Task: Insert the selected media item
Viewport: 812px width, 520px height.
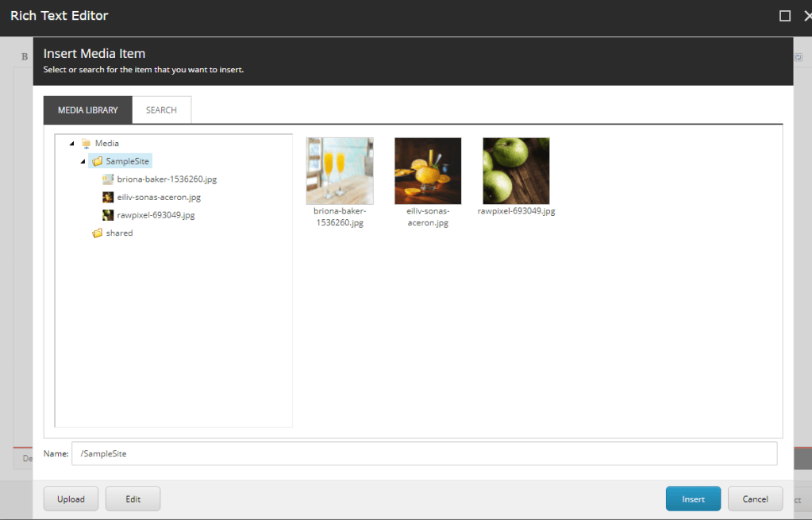Action: tap(693, 499)
